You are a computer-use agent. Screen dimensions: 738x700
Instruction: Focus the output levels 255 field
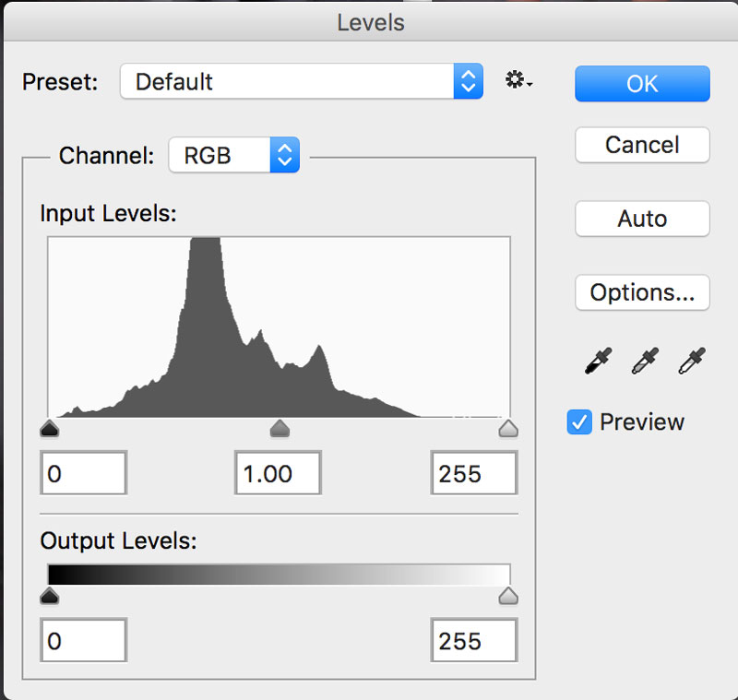[x=474, y=640]
